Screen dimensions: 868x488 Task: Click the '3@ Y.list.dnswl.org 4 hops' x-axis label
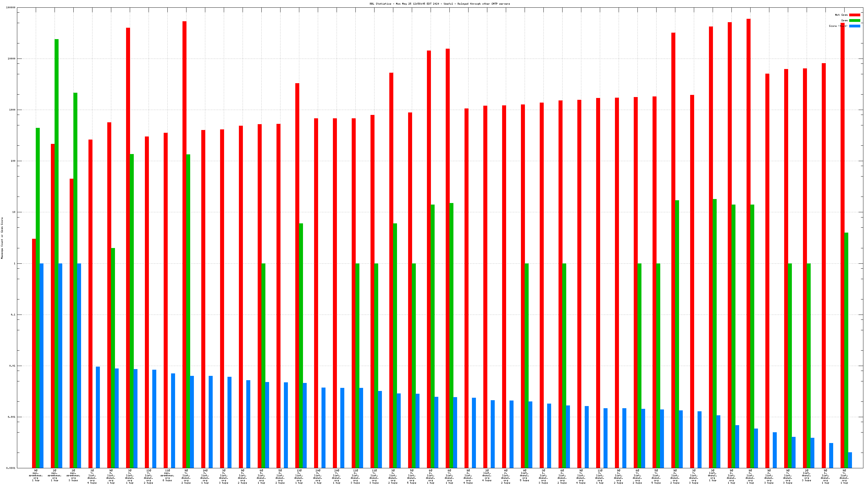pos(92,476)
